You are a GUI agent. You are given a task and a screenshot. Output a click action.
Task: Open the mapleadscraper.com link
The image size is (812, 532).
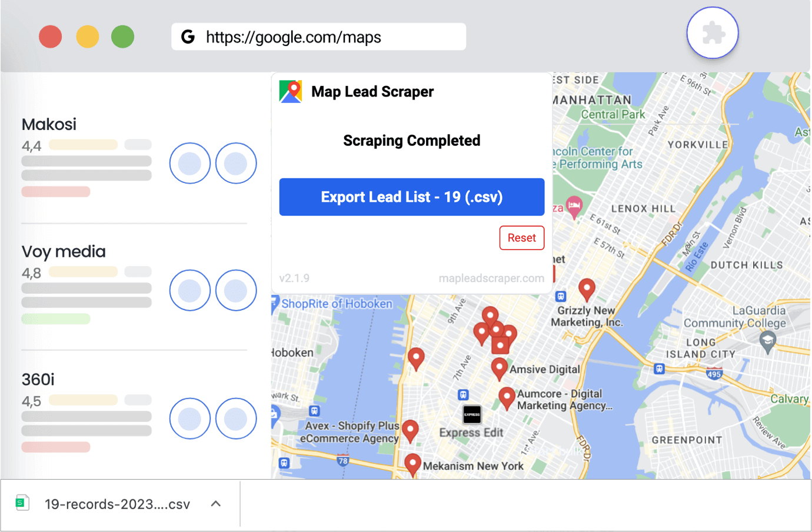(x=491, y=278)
